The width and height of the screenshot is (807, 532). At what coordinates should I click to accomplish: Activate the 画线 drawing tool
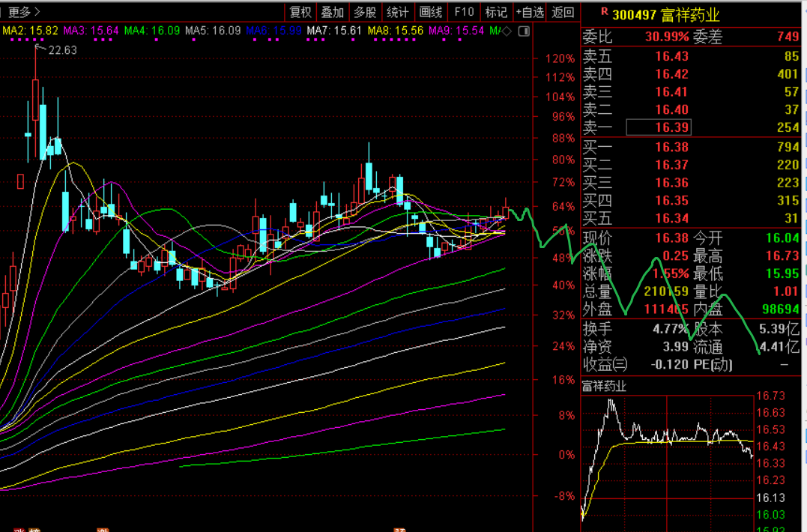(432, 12)
